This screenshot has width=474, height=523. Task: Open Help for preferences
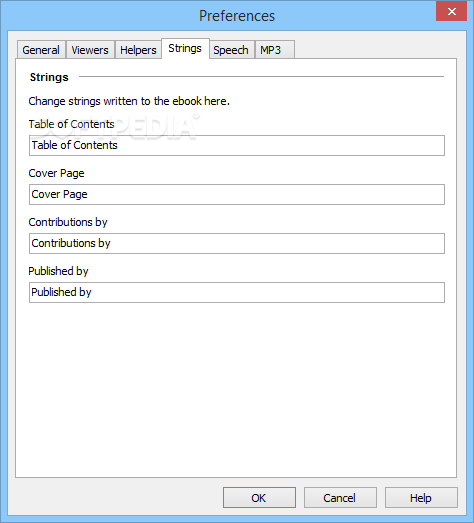click(x=421, y=498)
